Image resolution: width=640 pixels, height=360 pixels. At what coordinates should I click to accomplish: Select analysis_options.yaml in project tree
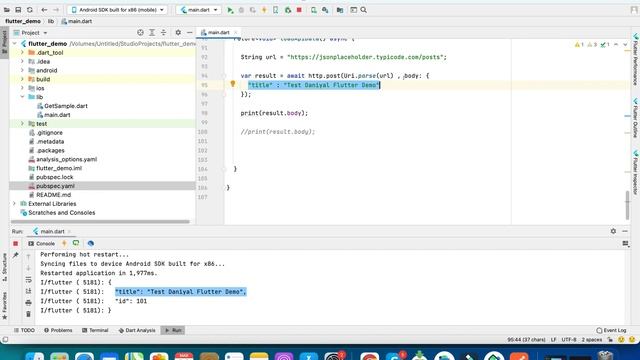pyautogui.click(x=67, y=159)
